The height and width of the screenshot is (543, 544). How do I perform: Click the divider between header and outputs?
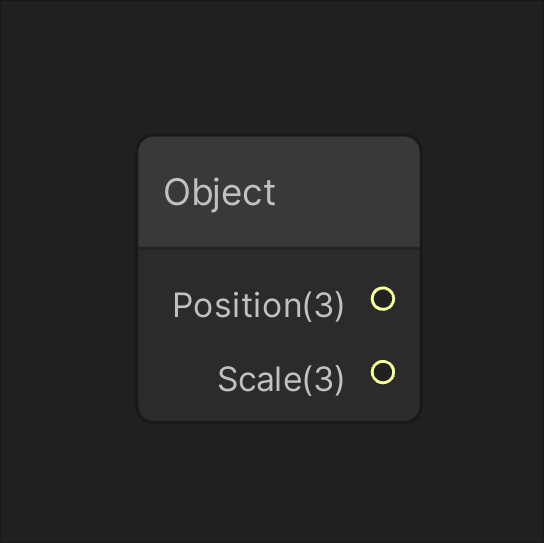pos(279,247)
